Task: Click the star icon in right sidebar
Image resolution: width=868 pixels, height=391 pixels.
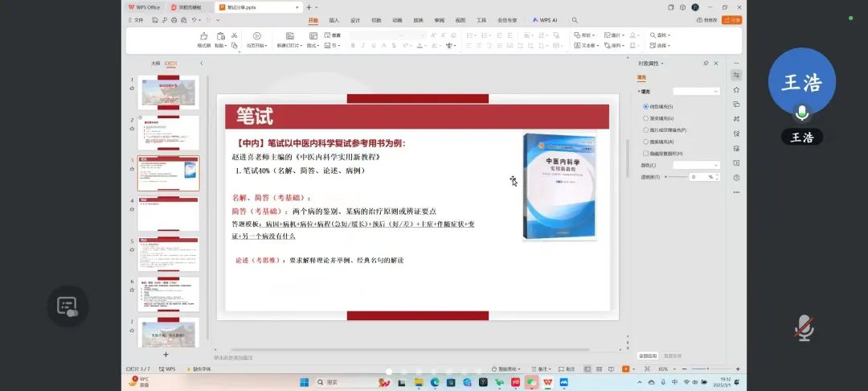Action: [736, 89]
